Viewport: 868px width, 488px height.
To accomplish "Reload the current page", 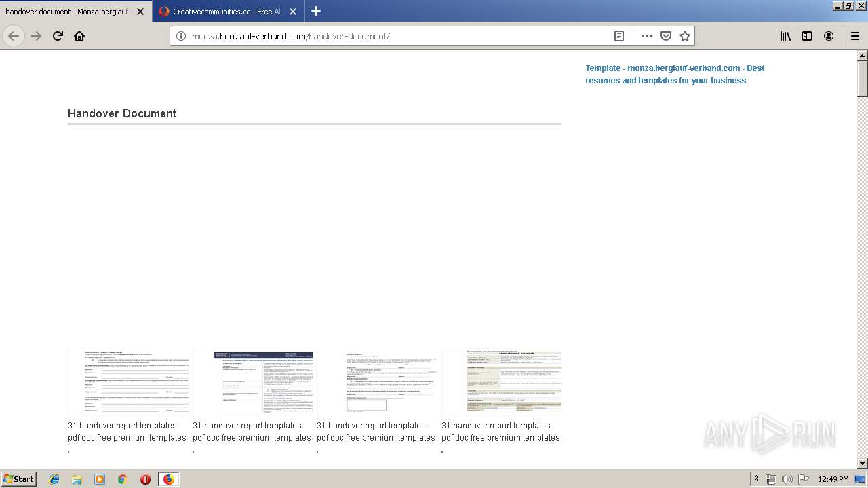I will coord(58,36).
